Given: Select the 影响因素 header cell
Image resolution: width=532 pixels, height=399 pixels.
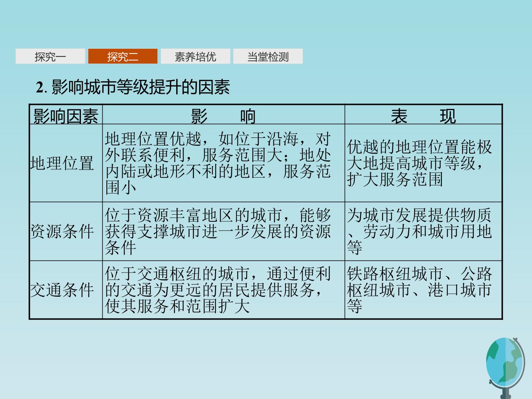Looking at the screenshot, I should pyautogui.click(x=66, y=115).
